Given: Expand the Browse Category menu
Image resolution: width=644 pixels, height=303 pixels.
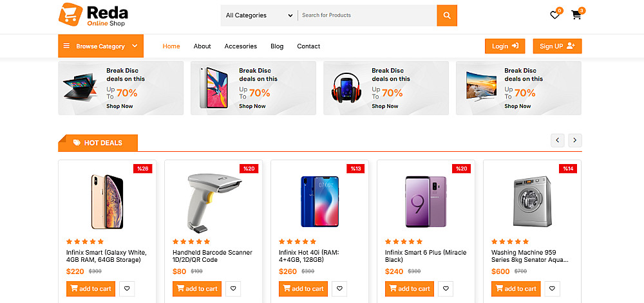Looking at the screenshot, I should (101, 46).
